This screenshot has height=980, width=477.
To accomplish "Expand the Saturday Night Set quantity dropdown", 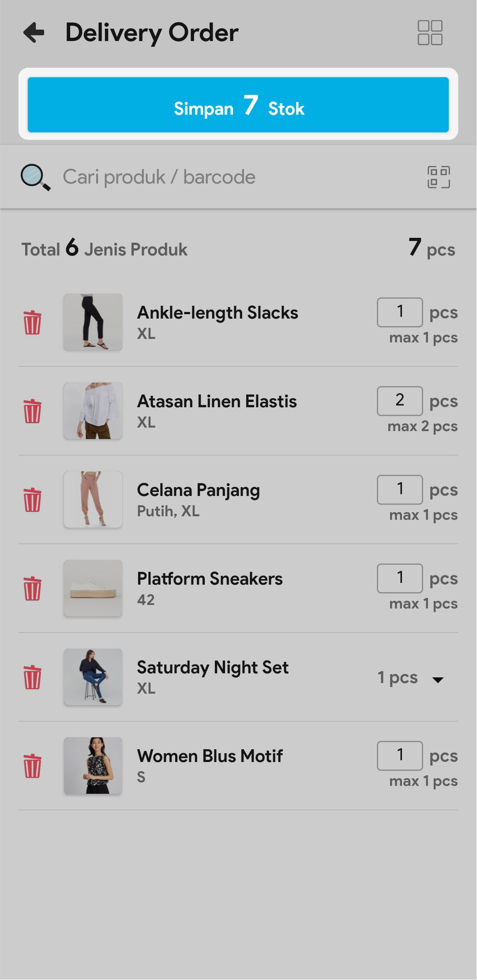I will pos(437,679).
